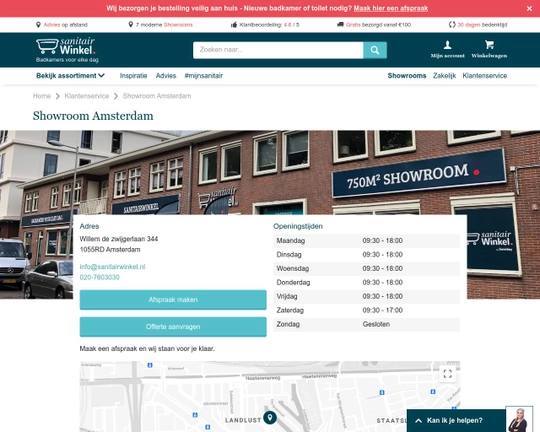Go to Klantenservice breadcrumb

(87, 96)
